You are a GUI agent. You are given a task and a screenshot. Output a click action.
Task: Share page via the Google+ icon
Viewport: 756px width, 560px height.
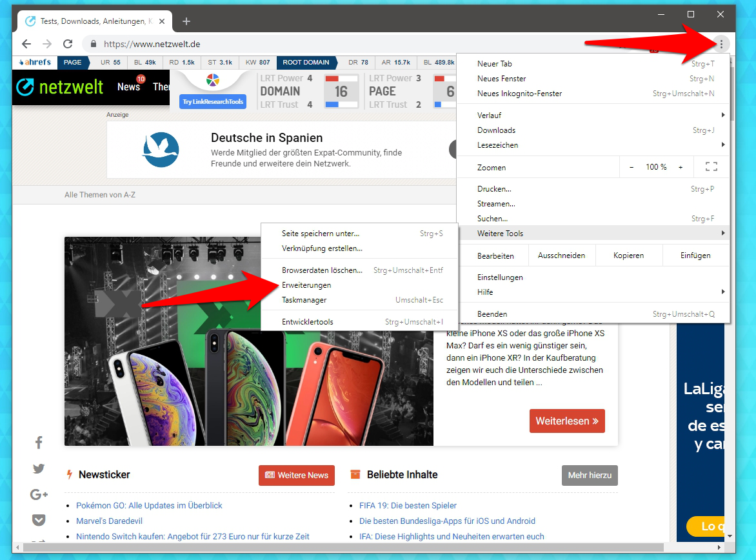click(39, 494)
